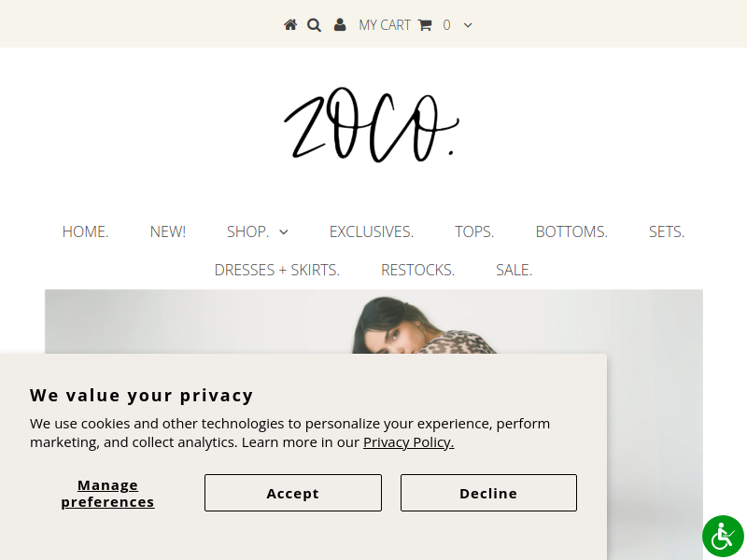747x560 pixels.
Task: Browse the BOTTOMS. category
Action: point(571,231)
